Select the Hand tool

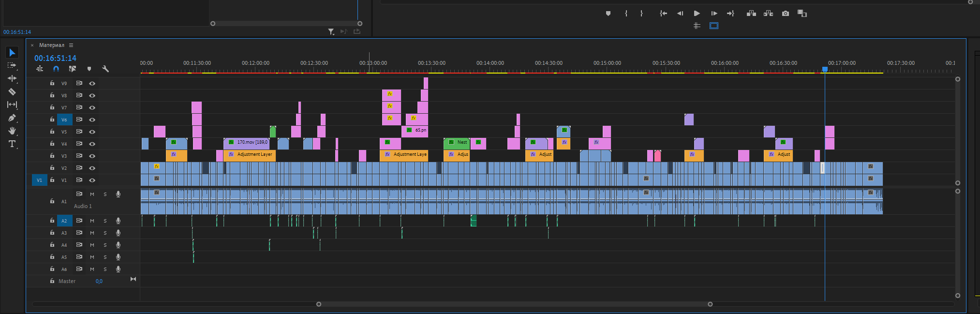coord(12,131)
